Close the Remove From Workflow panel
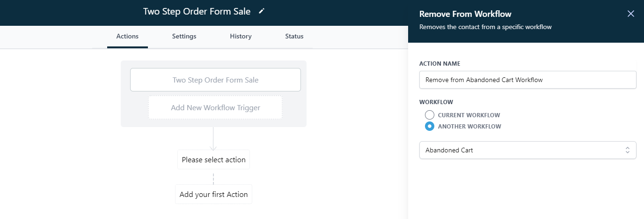 630,14
